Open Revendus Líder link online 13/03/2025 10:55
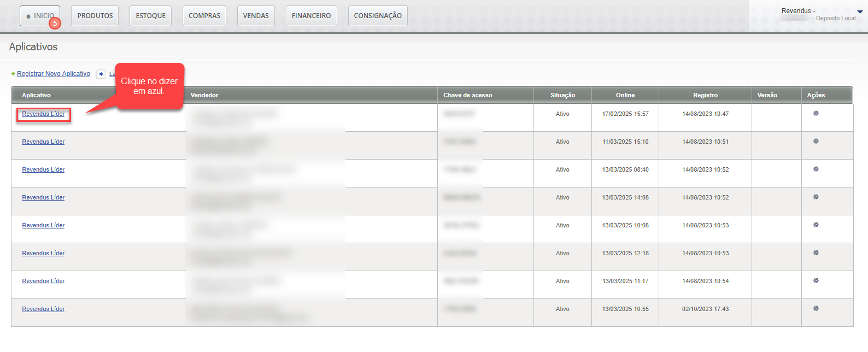The height and width of the screenshot is (352, 868). coord(43,309)
